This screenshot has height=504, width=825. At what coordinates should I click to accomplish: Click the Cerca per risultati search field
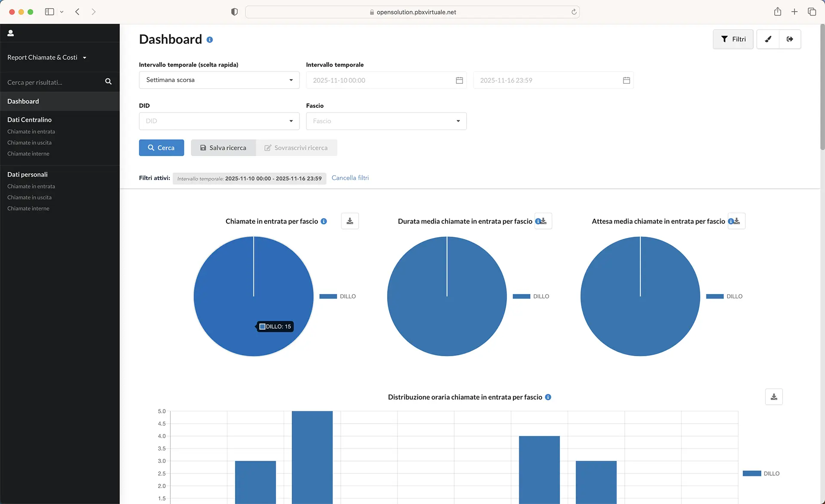(x=54, y=82)
